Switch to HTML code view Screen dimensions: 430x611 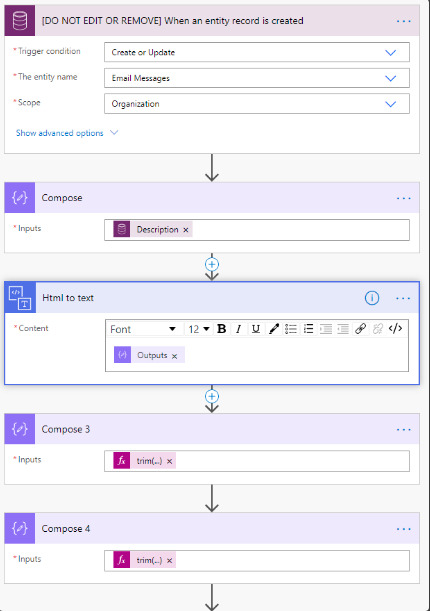pos(395,329)
